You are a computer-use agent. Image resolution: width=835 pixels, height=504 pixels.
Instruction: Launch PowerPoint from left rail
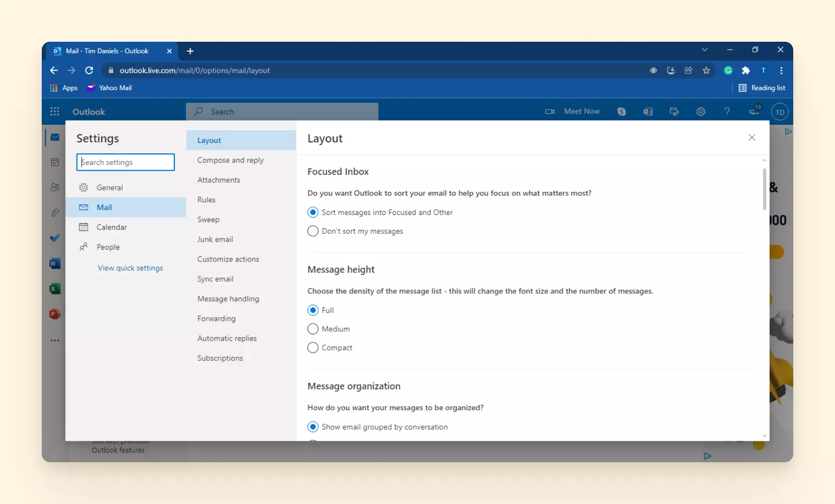click(x=55, y=314)
